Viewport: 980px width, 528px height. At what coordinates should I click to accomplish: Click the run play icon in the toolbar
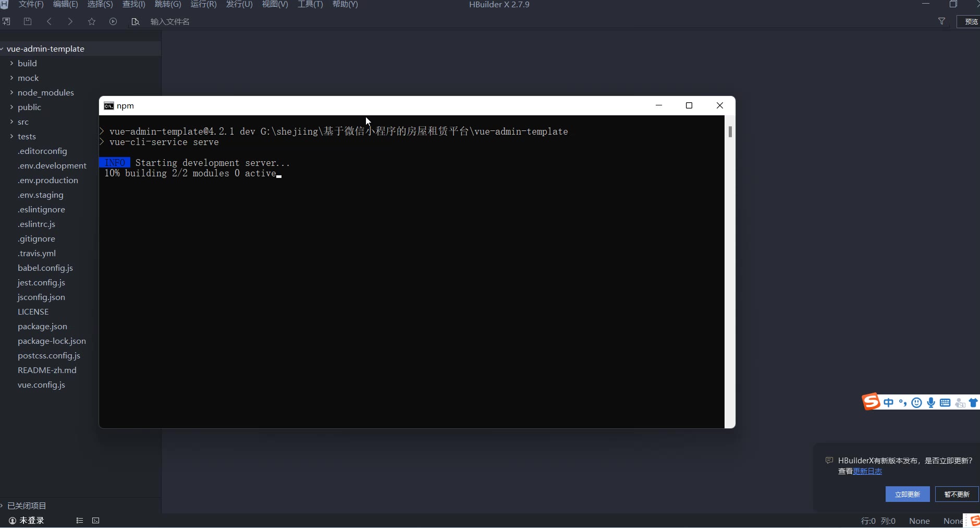pyautogui.click(x=113, y=21)
